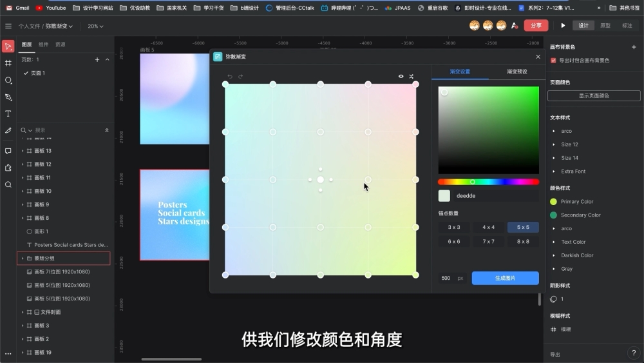Open more options at toolbar bottom

8,353
